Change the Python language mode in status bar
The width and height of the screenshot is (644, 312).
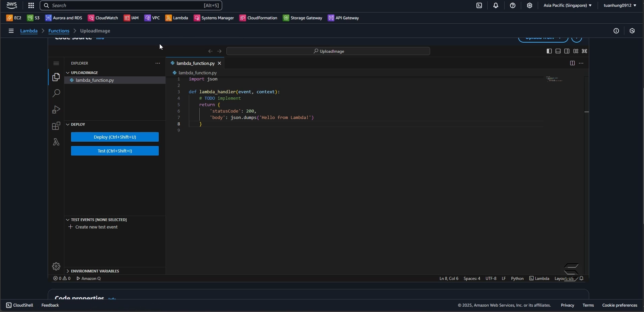[x=517, y=279]
